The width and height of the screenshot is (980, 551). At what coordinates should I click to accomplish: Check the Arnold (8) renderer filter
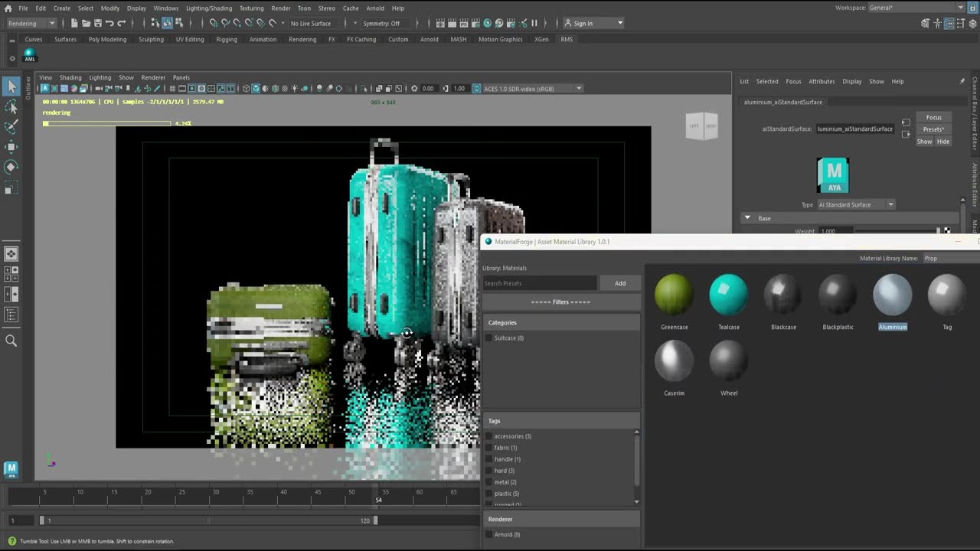point(489,534)
